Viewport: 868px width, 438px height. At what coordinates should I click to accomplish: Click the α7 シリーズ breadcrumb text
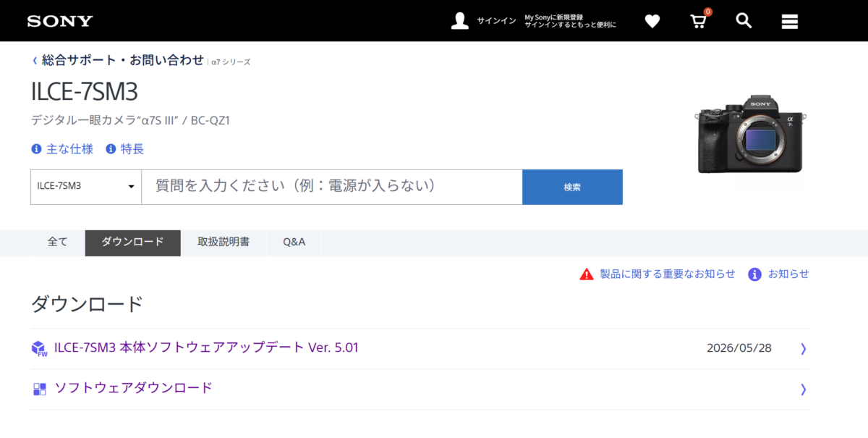click(231, 62)
